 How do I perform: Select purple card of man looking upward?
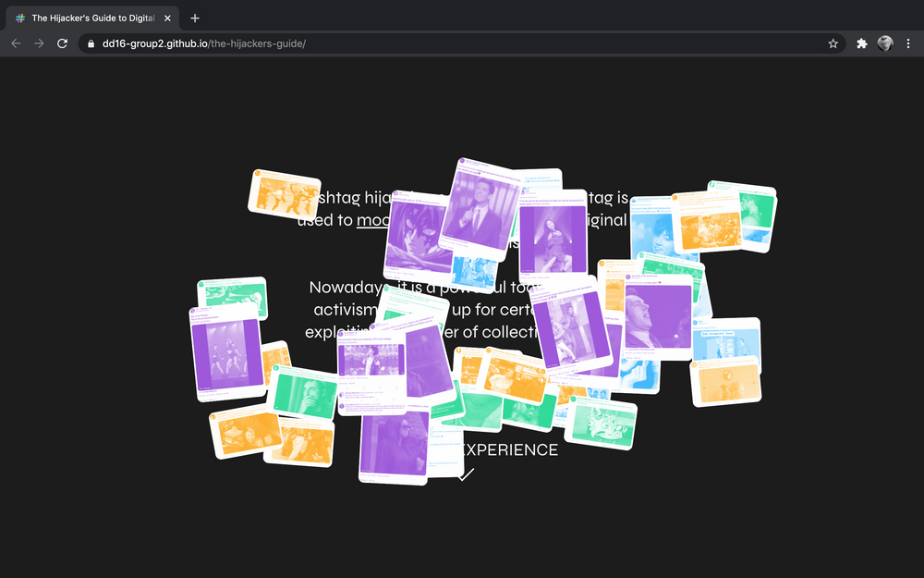[x=658, y=317]
